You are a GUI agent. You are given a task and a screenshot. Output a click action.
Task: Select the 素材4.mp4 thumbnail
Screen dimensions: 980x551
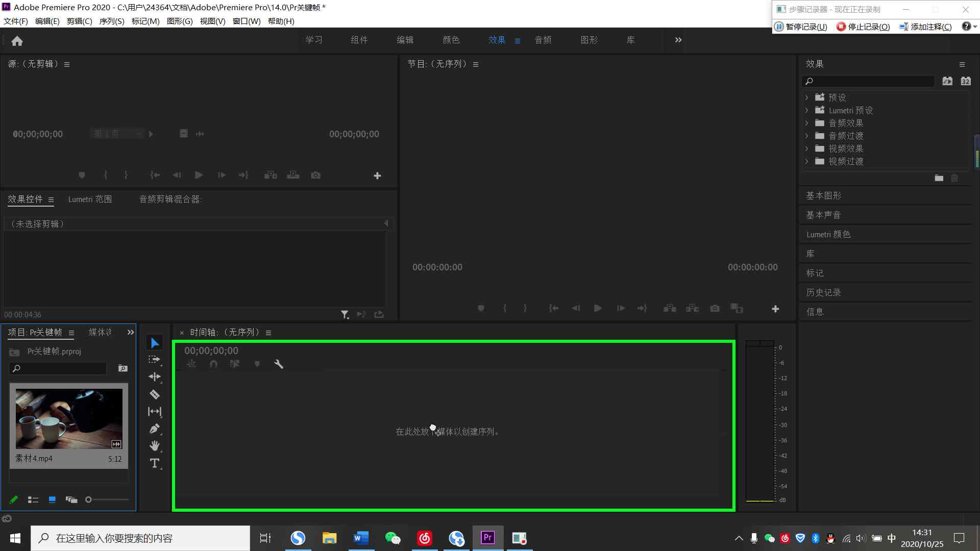69,419
